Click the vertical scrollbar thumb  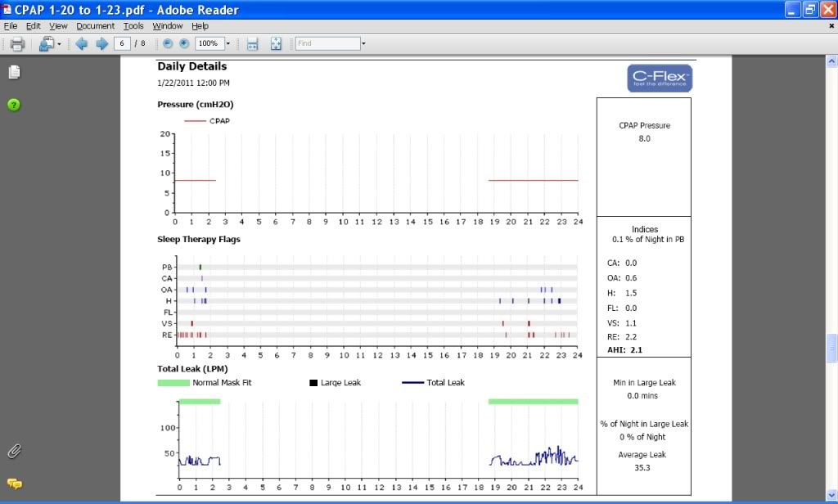pos(831,349)
